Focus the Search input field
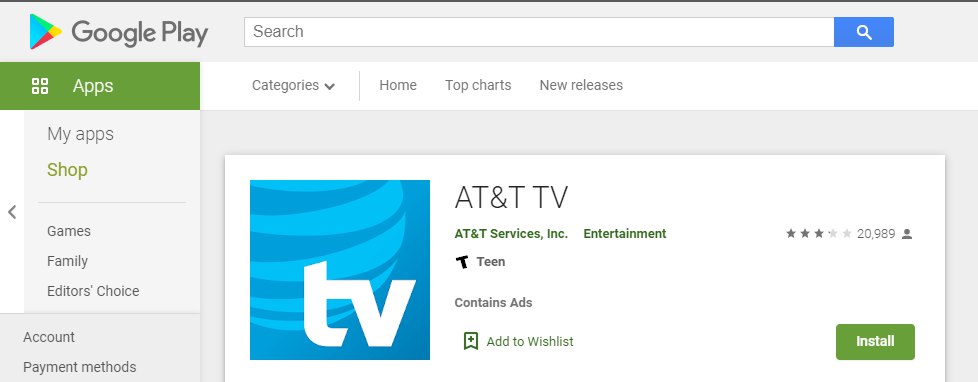 coord(539,32)
